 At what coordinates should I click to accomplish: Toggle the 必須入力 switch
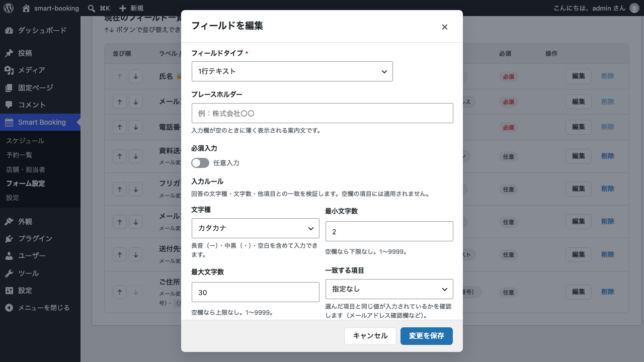tap(200, 163)
